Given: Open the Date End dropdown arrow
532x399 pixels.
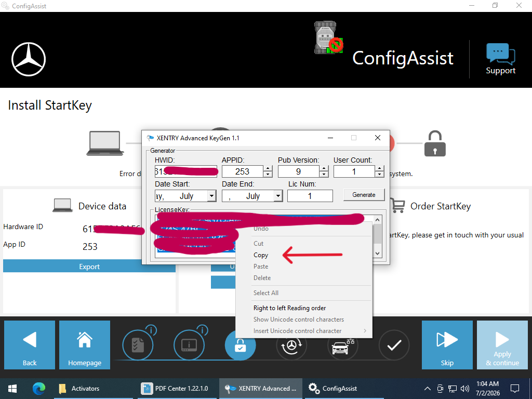Looking at the screenshot, I should pos(278,196).
